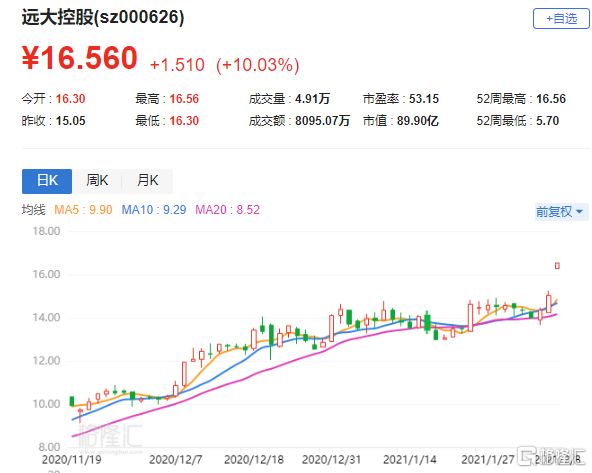The width and height of the screenshot is (592, 473).
Task: Select 市值 value 89.90亿
Action: pyautogui.click(x=418, y=121)
